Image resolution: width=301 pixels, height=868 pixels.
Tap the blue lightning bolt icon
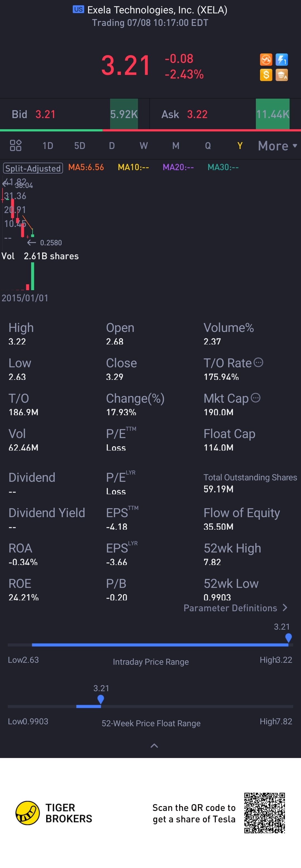(x=282, y=60)
